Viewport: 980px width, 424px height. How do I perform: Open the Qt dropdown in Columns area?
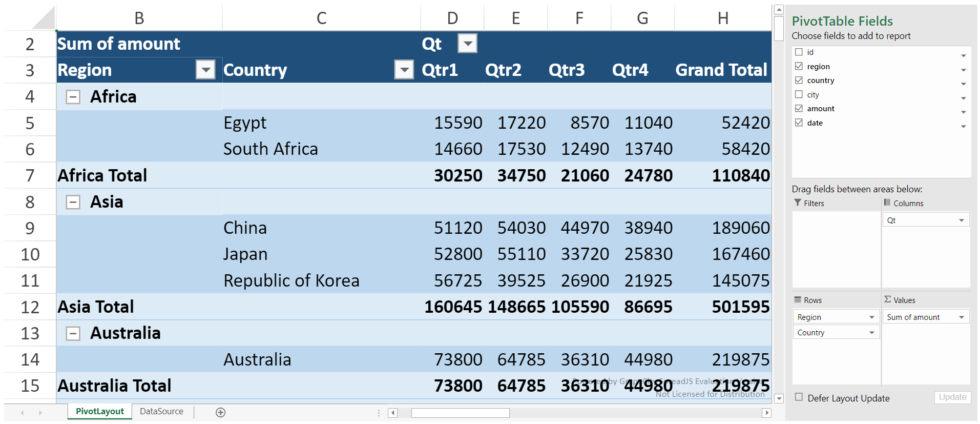point(962,220)
